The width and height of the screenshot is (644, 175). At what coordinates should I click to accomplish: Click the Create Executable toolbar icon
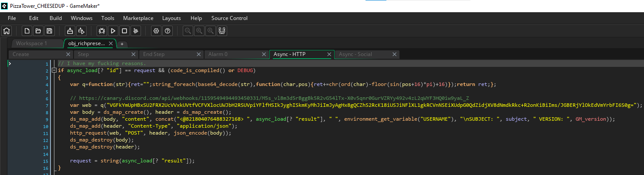pyautogui.click(x=81, y=31)
